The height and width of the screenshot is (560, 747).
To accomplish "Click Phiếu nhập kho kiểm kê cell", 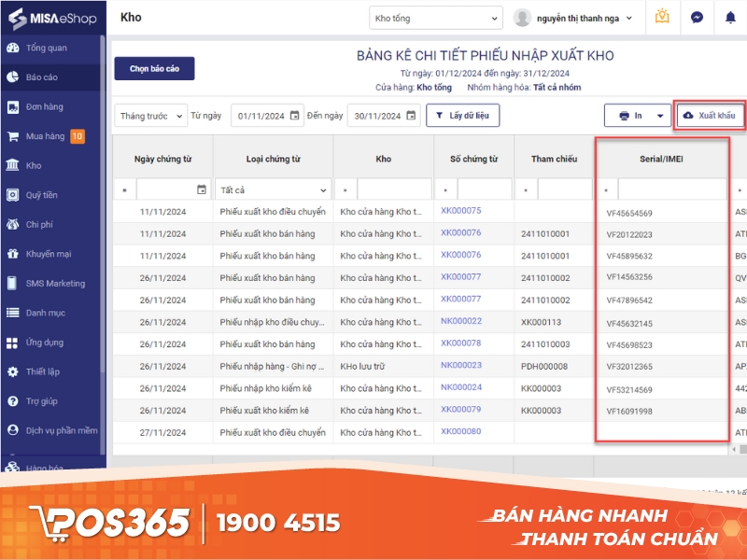I will [265, 388].
